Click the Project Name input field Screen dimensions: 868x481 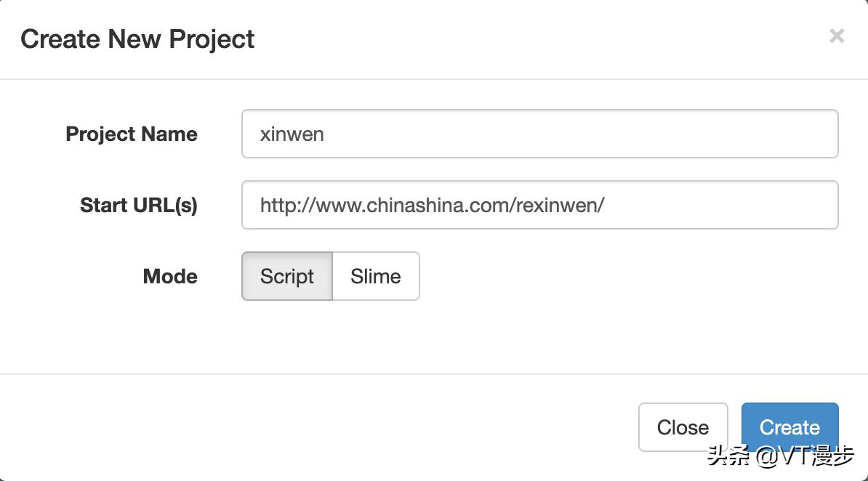[x=539, y=134]
